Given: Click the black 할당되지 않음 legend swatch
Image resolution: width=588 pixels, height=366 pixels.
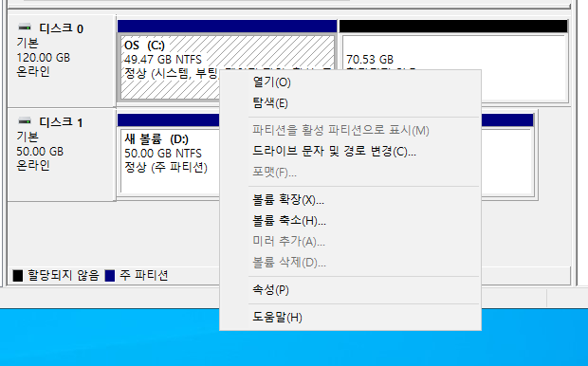Looking at the screenshot, I should [x=18, y=276].
